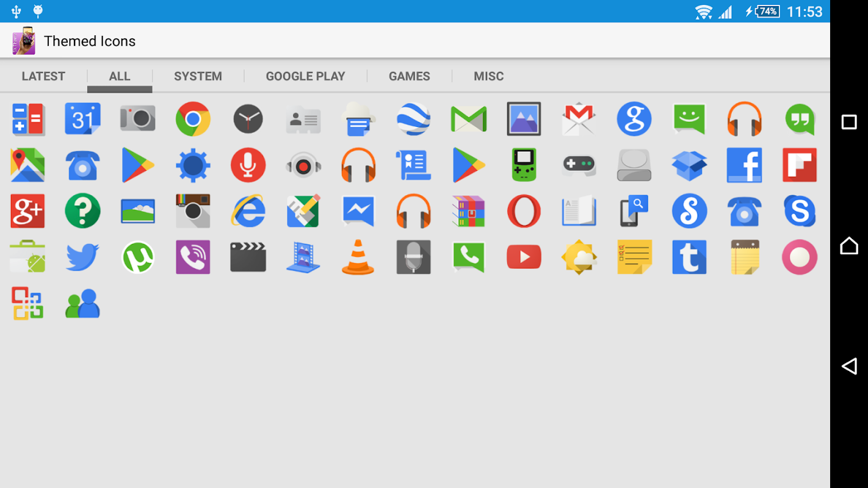Select the Chrome browser icon

tap(193, 119)
